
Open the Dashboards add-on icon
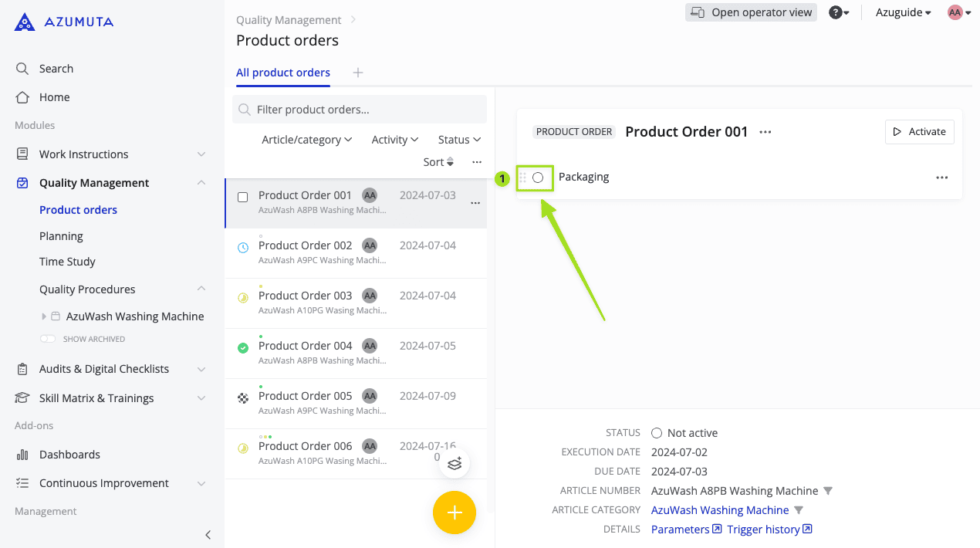(x=22, y=454)
